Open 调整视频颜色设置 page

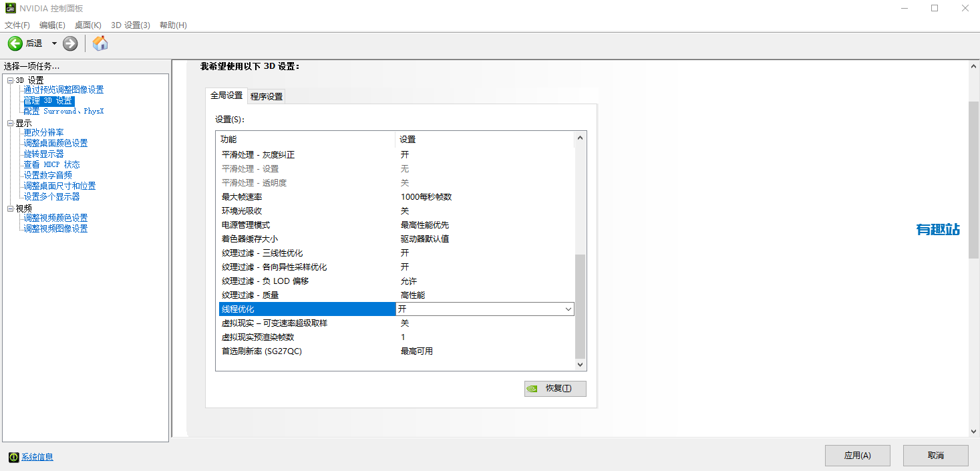tap(55, 218)
